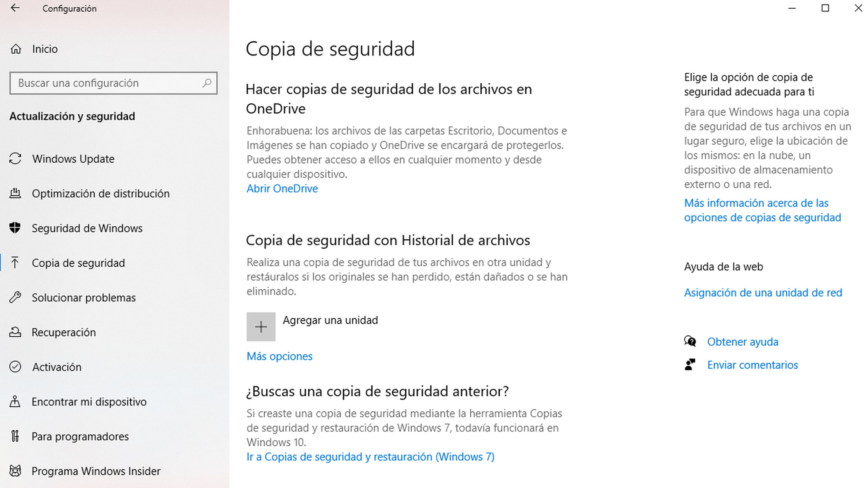This screenshot has width=868, height=488.
Task: Click the Copia de seguridad page heading
Action: [x=330, y=49]
